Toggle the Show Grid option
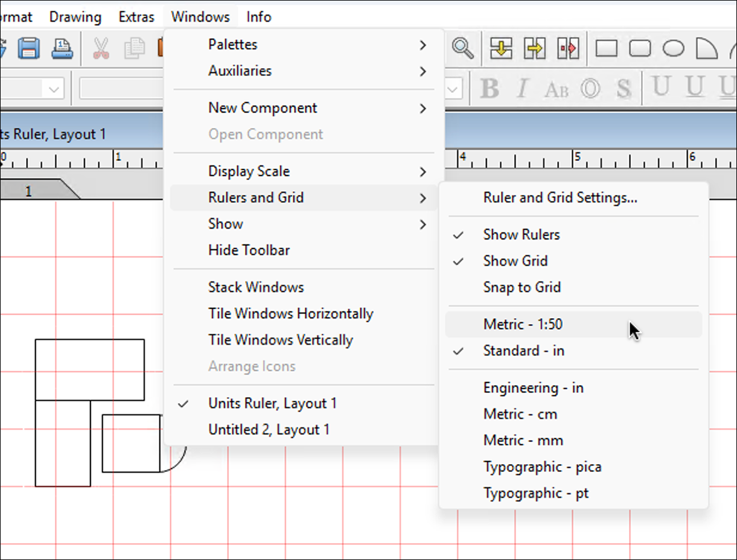 [x=515, y=261]
